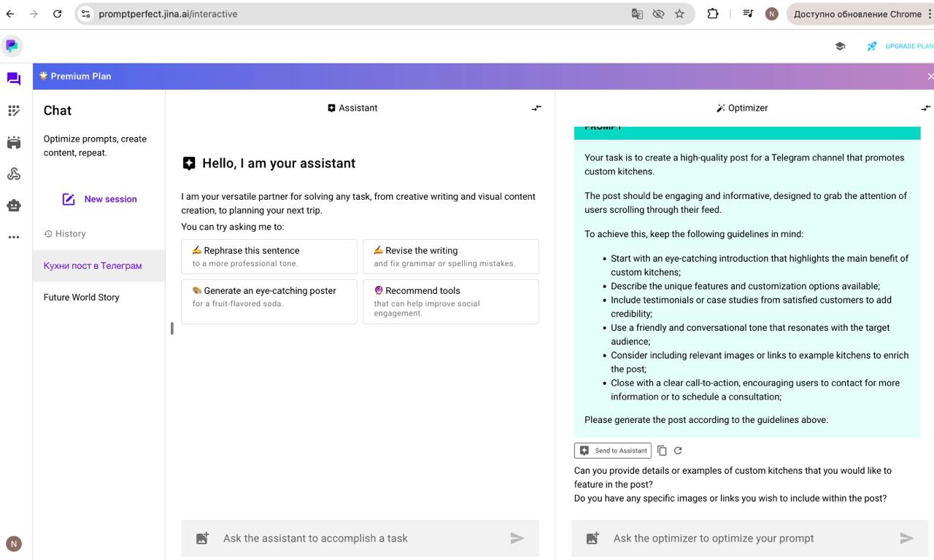Viewport: 934px width, 560px height.
Task: Collapse the Optimizer panel
Action: (925, 108)
